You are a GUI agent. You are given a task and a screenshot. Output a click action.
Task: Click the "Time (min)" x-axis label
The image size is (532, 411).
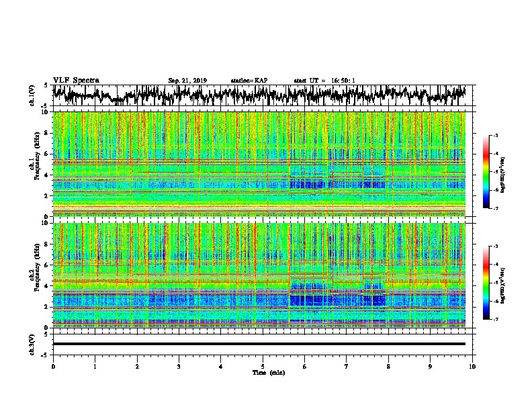pos(269,373)
